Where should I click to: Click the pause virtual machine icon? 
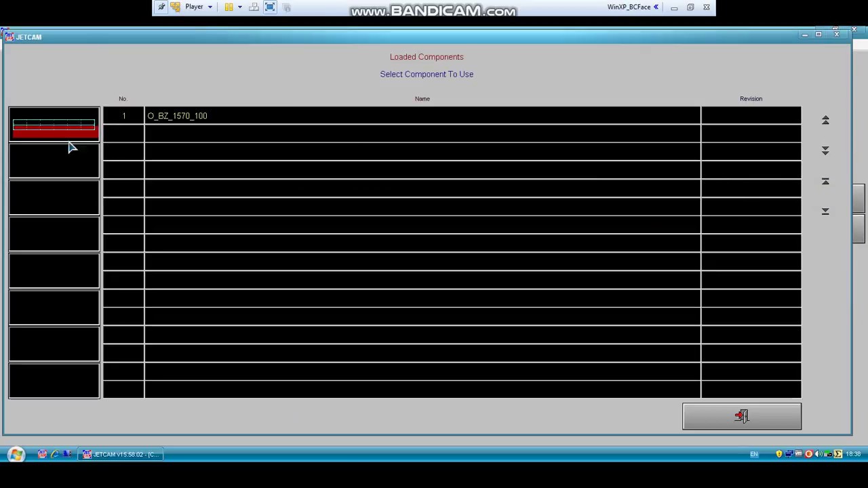pyautogui.click(x=229, y=7)
